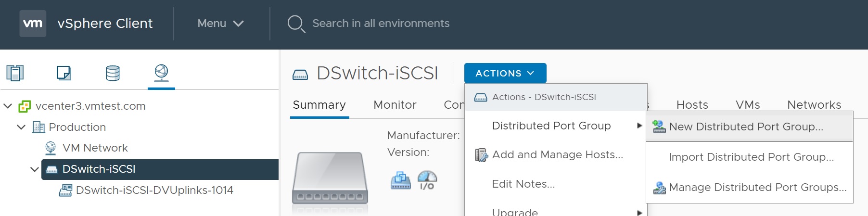The height and width of the screenshot is (216, 868).
Task: Click Add and Manage Hosts
Action: (557, 154)
